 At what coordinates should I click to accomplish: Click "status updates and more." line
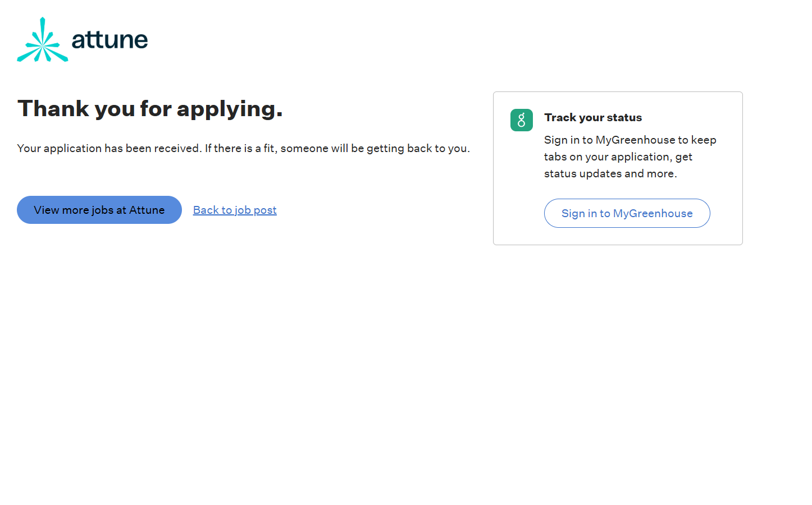click(x=610, y=173)
